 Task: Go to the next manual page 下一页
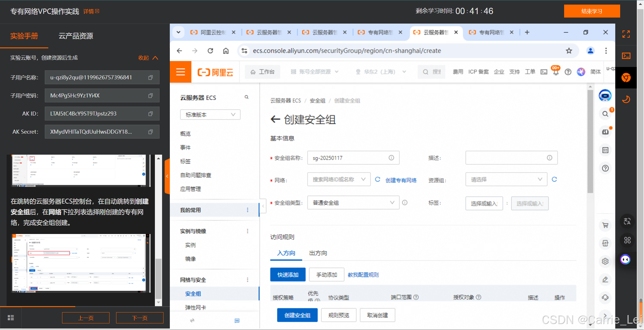pyautogui.click(x=140, y=318)
